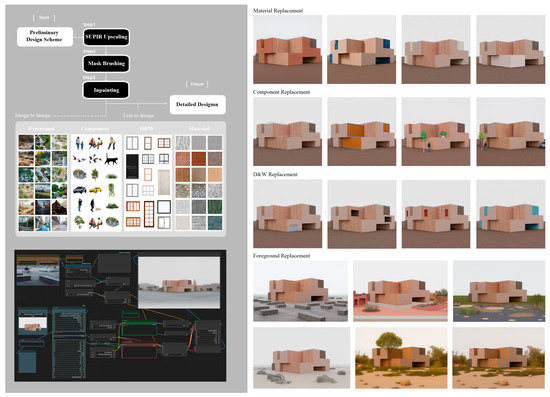The height and width of the screenshot is (397, 550).
Task: Select the black door icon
Action: pos(132,166)
